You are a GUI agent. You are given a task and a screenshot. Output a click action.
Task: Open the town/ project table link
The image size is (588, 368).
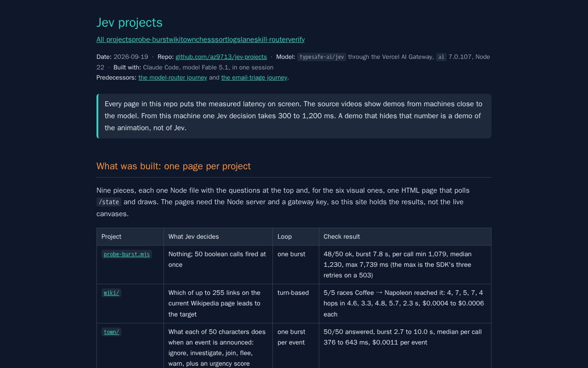[x=111, y=332]
